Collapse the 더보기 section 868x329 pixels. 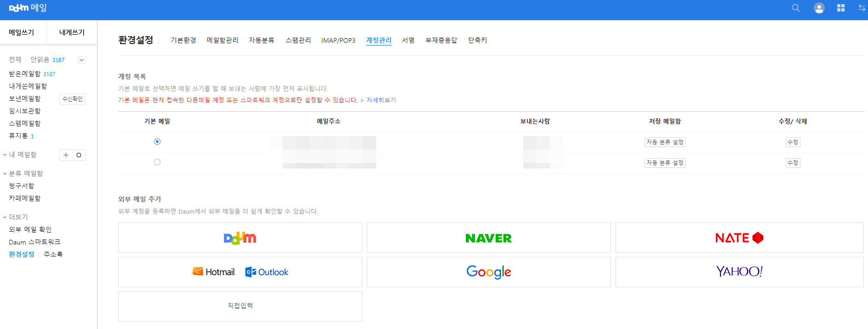(x=5, y=217)
